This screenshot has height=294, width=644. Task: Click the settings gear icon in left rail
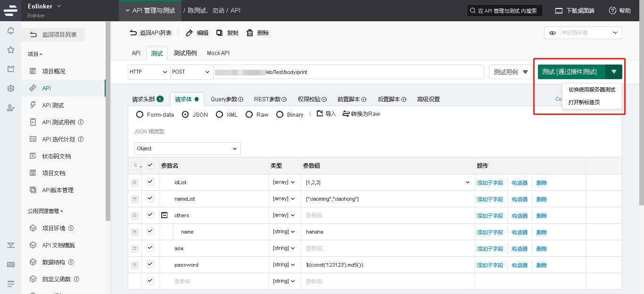(10, 89)
